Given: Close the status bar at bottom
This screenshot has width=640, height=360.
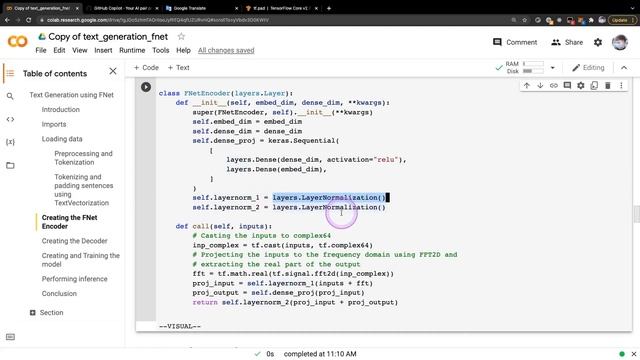Looking at the screenshot, I should [x=633, y=354].
